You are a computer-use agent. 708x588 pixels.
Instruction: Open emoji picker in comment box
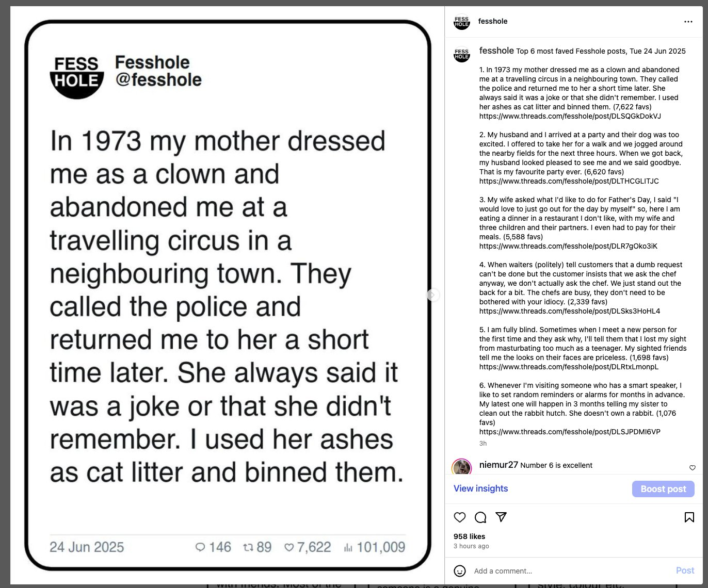click(x=459, y=570)
